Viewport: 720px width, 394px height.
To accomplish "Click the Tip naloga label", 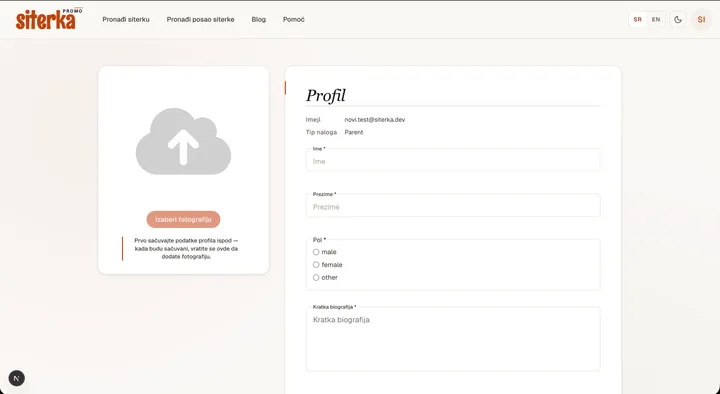I will coord(321,132).
